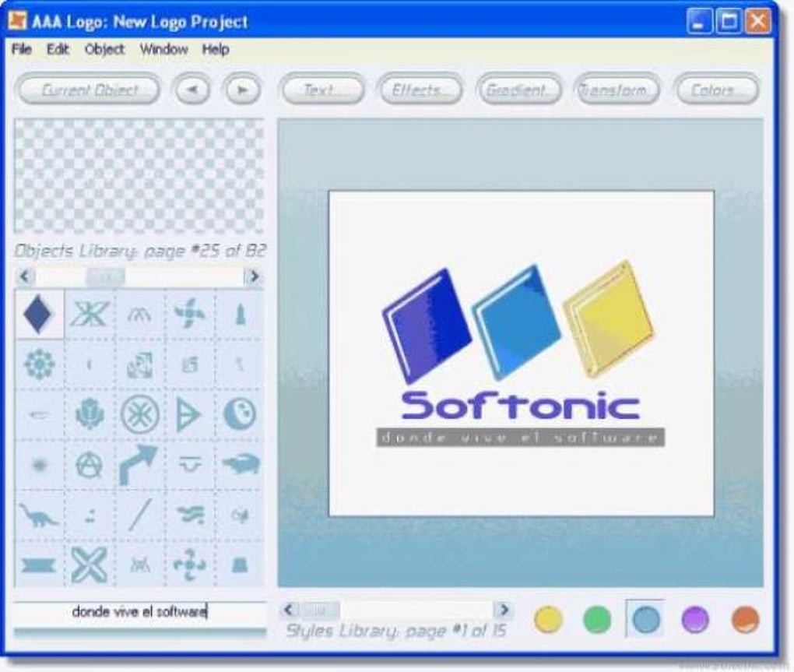Go to next Styles Library page
The width and height of the screenshot is (794, 672).
click(504, 610)
